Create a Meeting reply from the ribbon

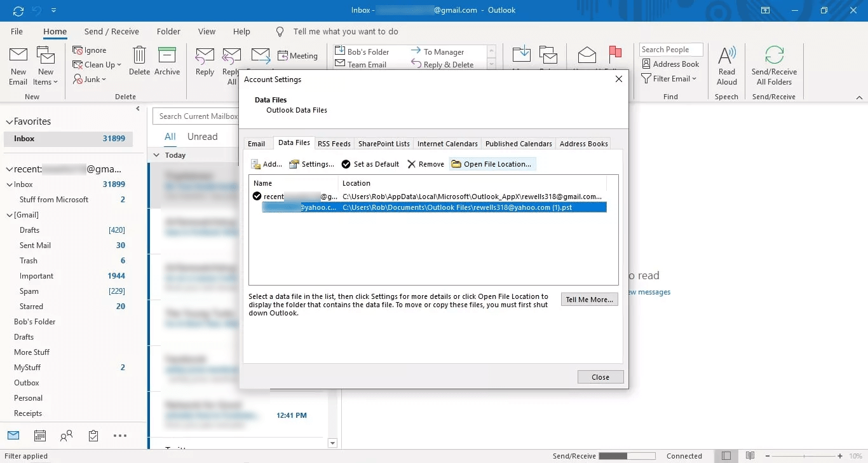pos(298,56)
